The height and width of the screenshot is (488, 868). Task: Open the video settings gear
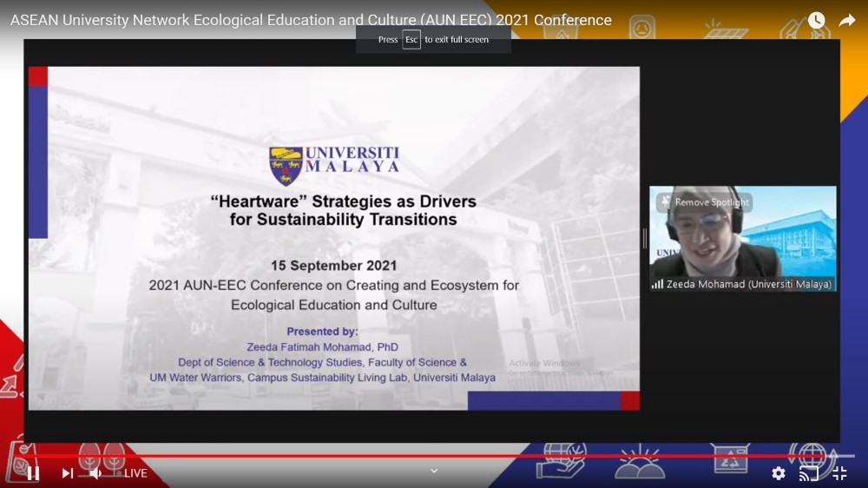pos(779,473)
